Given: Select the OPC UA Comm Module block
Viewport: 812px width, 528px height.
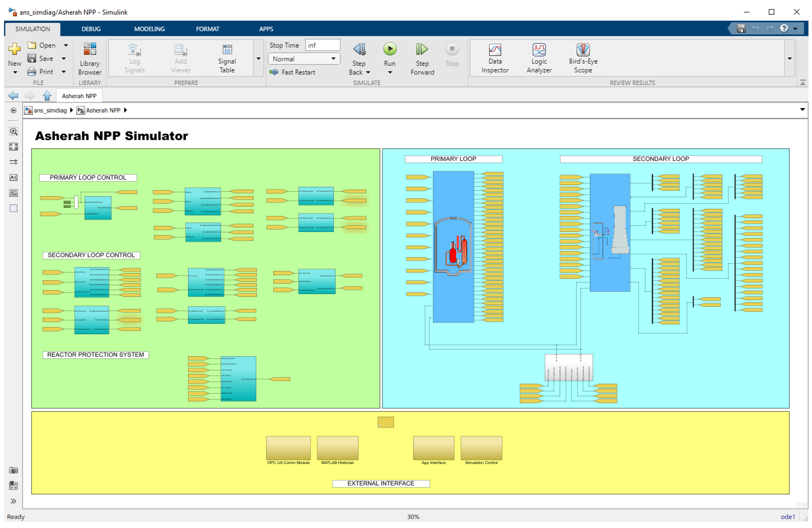Looking at the screenshot, I should (x=288, y=448).
